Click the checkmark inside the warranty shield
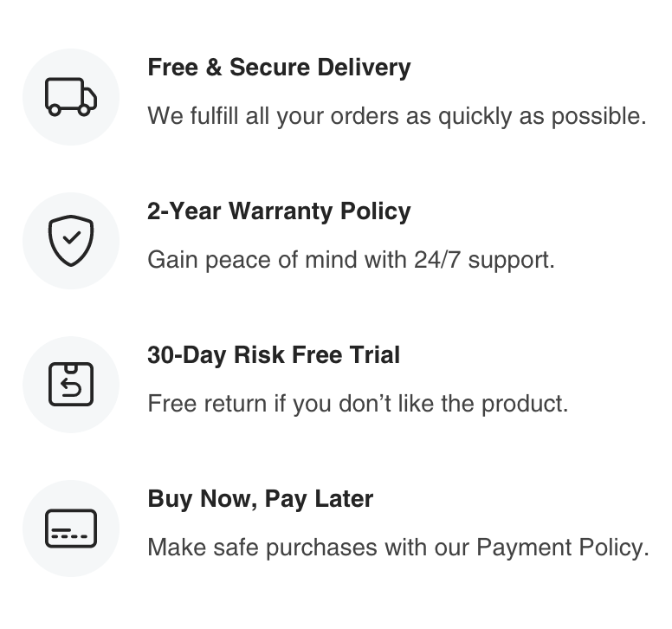 [72, 237]
